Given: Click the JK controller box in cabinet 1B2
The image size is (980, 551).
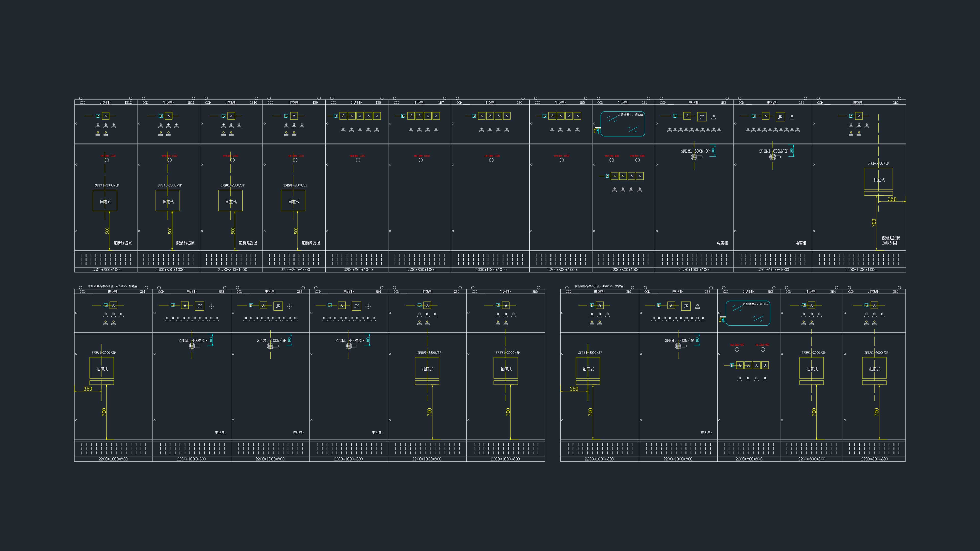Looking at the screenshot, I should click(780, 117).
